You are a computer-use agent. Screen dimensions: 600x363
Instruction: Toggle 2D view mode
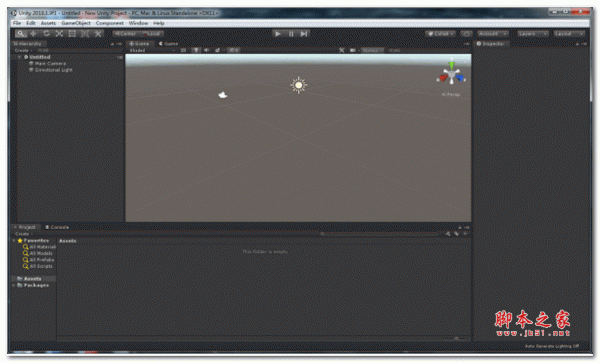[183, 50]
